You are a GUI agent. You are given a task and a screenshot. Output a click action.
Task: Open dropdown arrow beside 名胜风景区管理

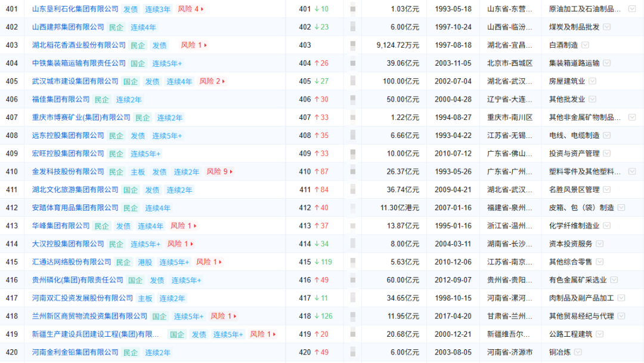[x=606, y=189]
